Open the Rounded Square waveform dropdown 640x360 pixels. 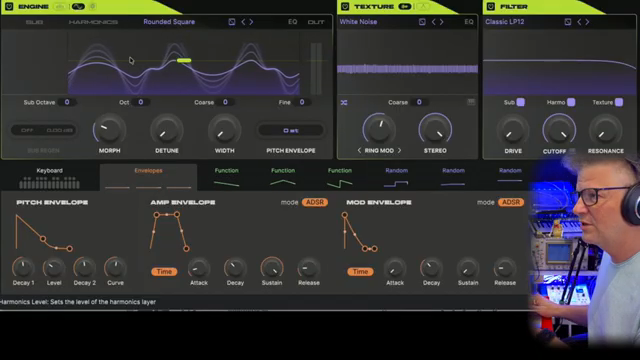[169, 22]
